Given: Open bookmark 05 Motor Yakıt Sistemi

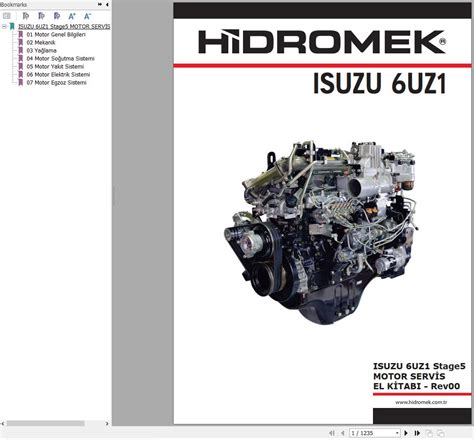Looking at the screenshot, I should pos(55,66).
